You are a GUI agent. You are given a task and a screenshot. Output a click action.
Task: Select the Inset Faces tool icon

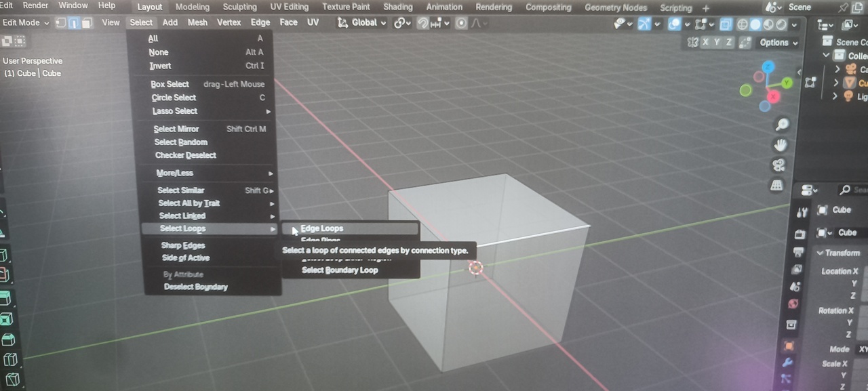pos(6,319)
